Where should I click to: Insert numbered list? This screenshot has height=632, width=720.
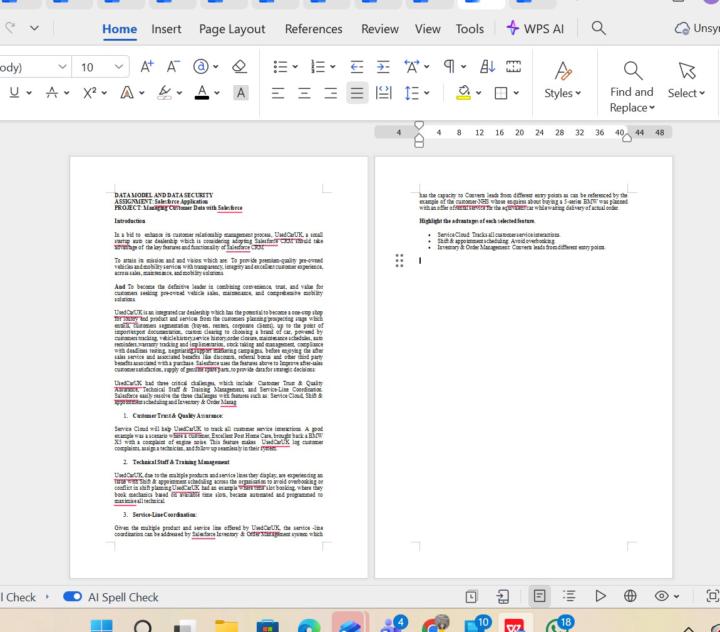pyautogui.click(x=318, y=67)
